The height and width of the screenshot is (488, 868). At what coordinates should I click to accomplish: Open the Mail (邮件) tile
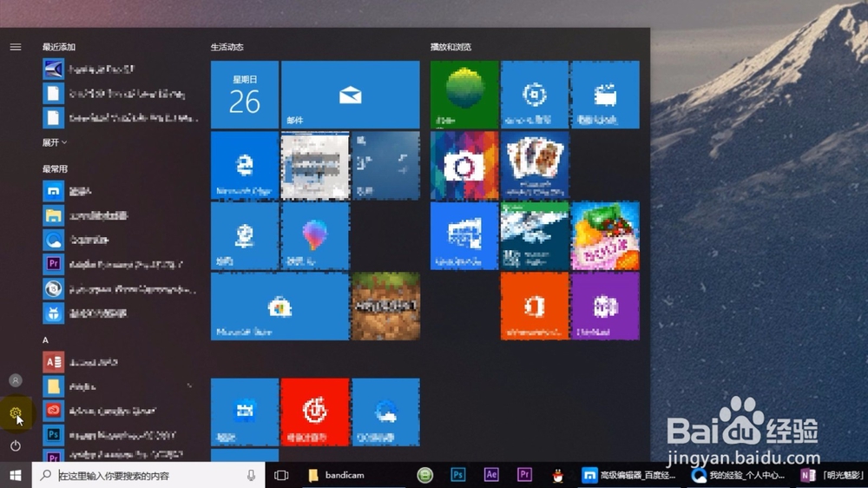click(x=351, y=95)
